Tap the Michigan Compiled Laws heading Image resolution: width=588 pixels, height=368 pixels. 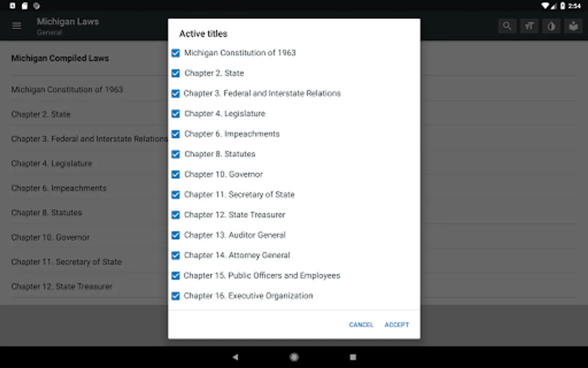tap(60, 58)
